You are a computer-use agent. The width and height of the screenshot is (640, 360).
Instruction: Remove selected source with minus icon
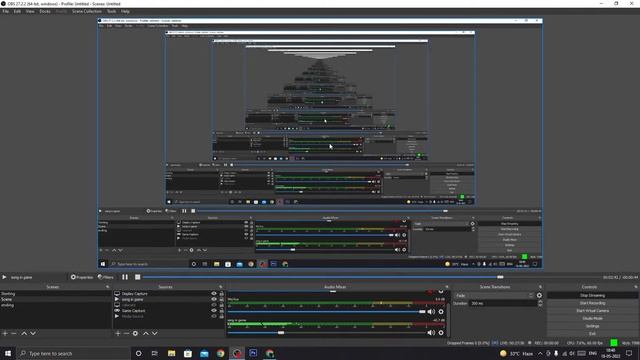pos(126,333)
